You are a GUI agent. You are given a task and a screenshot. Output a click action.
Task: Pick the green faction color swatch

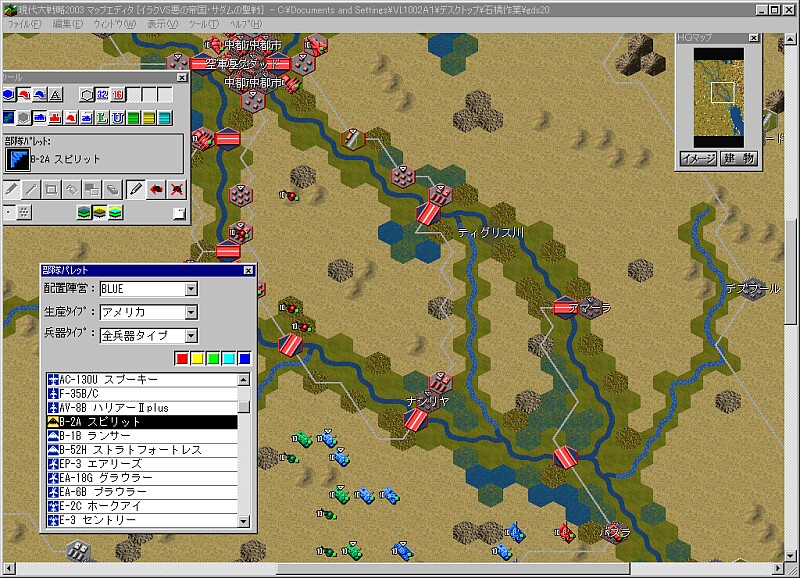click(x=213, y=359)
